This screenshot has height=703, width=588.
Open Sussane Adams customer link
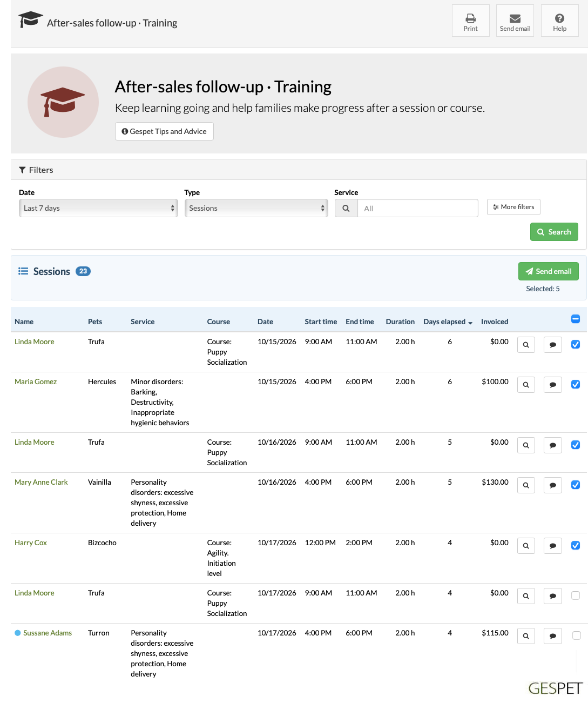click(48, 633)
